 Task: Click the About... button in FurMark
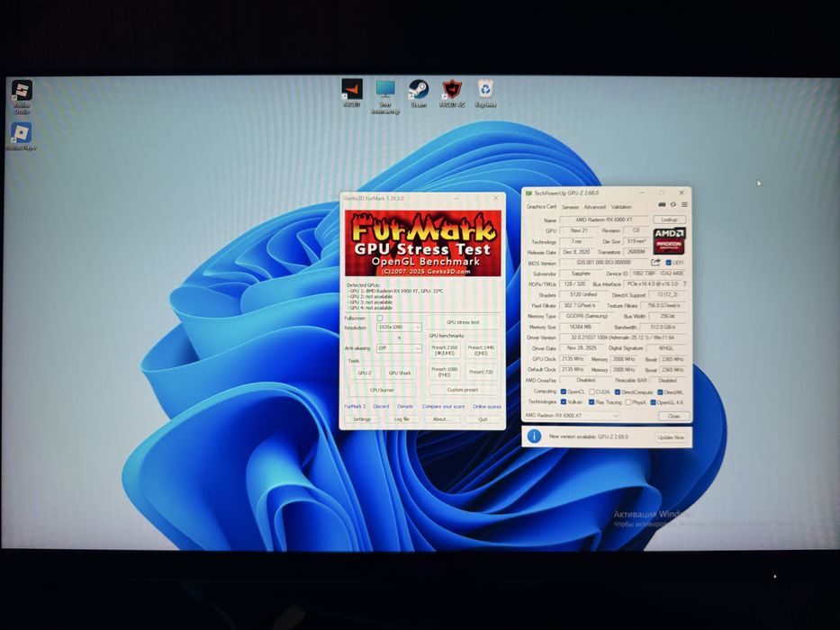click(x=442, y=418)
